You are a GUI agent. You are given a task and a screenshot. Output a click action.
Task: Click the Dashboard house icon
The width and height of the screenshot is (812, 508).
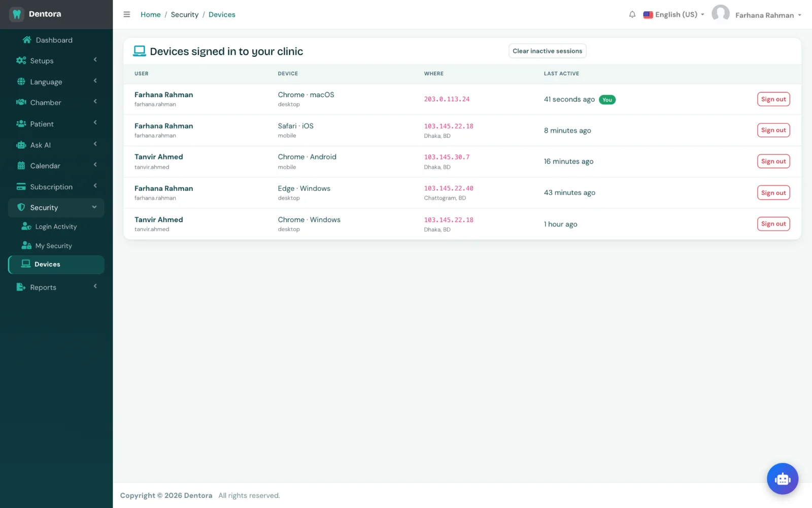[x=27, y=40]
